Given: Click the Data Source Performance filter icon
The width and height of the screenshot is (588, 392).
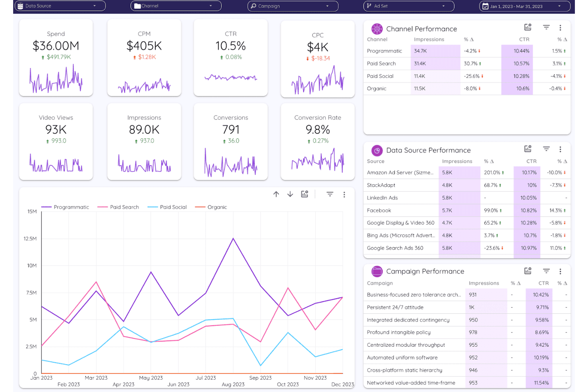Looking at the screenshot, I should pos(546,149).
